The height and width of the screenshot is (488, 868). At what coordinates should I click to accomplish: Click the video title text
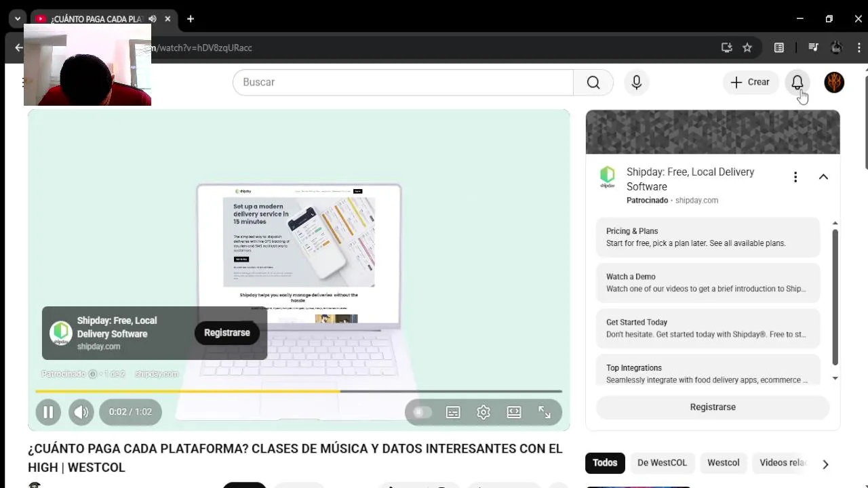pos(295,458)
